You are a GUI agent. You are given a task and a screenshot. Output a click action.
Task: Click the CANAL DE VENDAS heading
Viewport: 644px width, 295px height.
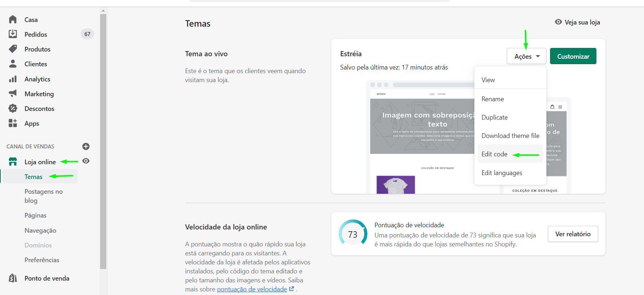point(30,147)
